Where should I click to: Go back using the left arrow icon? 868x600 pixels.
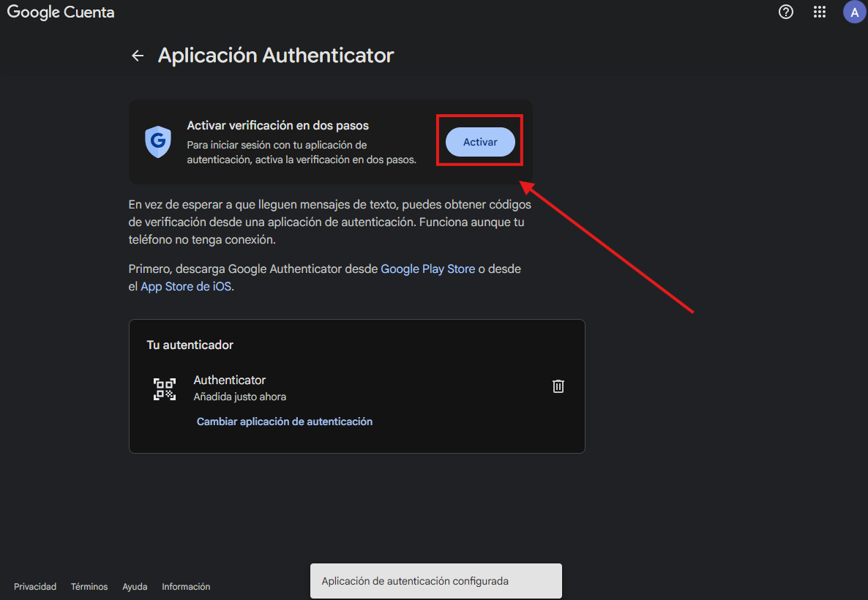pos(138,56)
